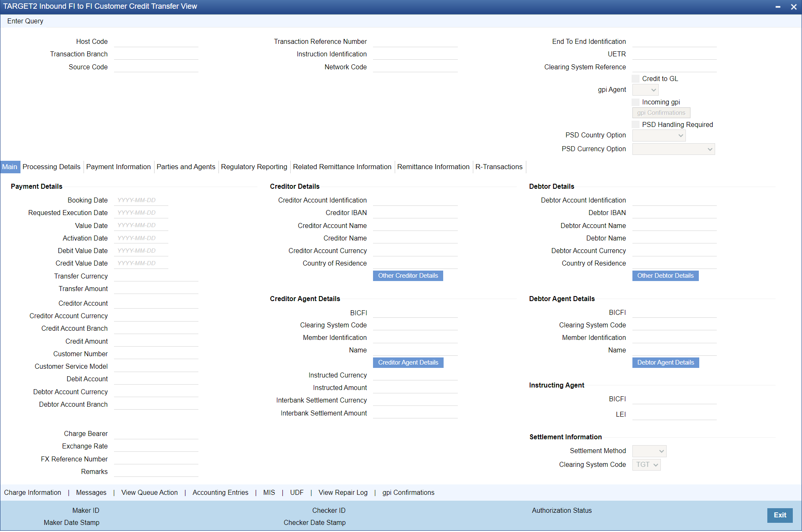This screenshot has width=802, height=532.
Task: Close the TARGET2 Inbound view window
Action: (793, 7)
